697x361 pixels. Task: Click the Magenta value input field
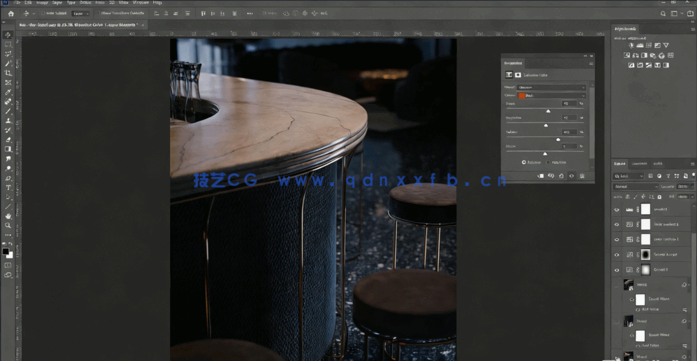click(569, 118)
